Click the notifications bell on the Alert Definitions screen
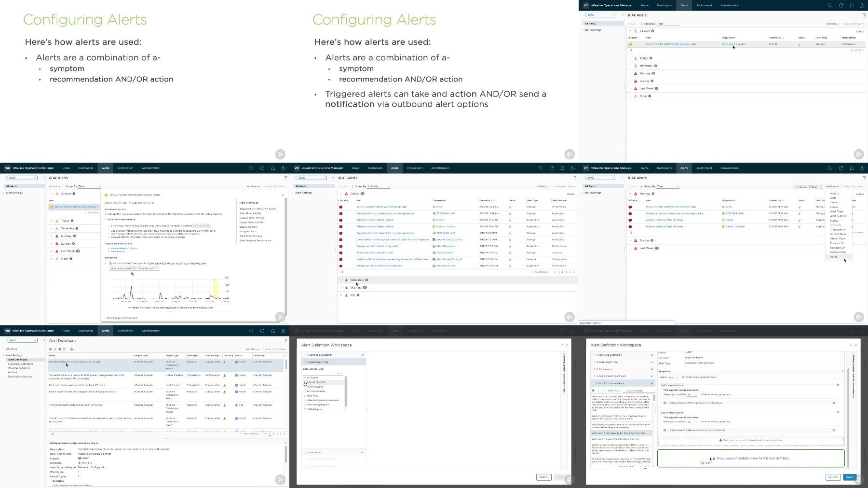 click(x=273, y=331)
